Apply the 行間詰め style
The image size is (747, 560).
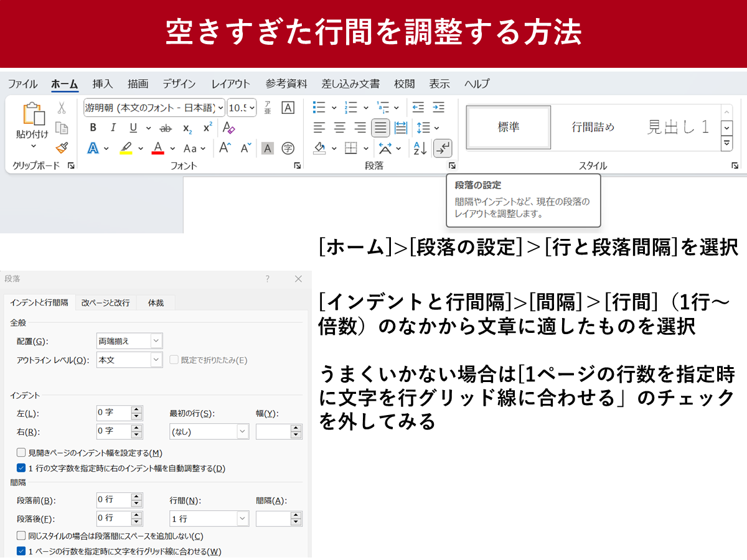click(x=593, y=127)
